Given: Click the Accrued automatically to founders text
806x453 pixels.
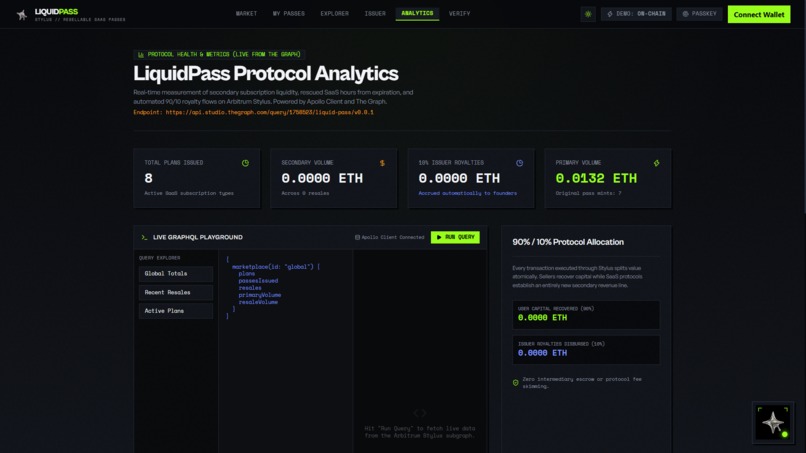Looking at the screenshot, I should pos(467,193).
